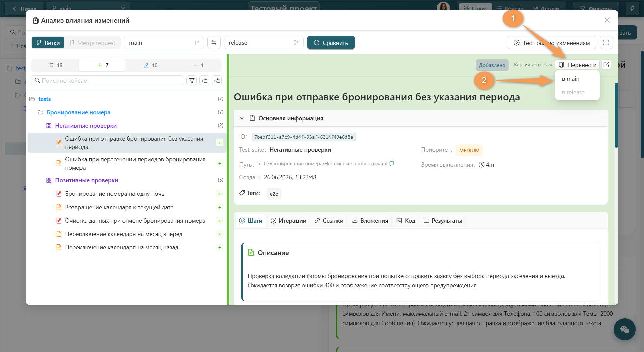Screen dimensions: 644x352
Task: Swap the main and release branches
Action: (x=214, y=43)
